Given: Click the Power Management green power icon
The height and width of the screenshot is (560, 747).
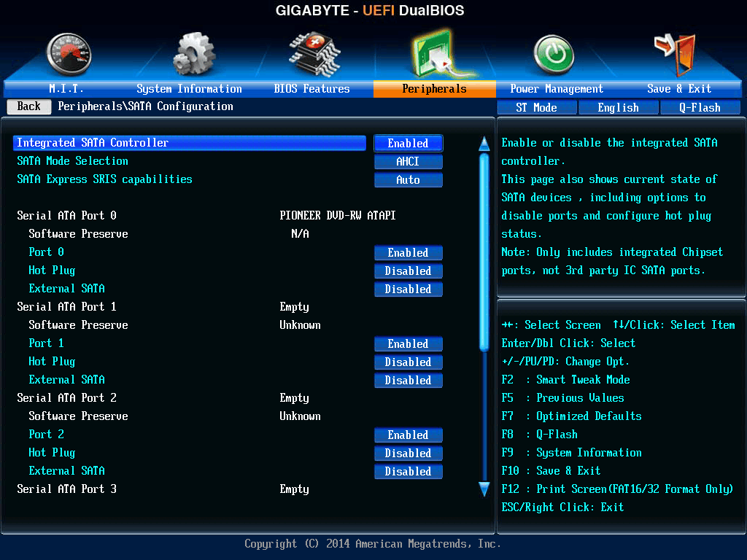Looking at the screenshot, I should (554, 54).
